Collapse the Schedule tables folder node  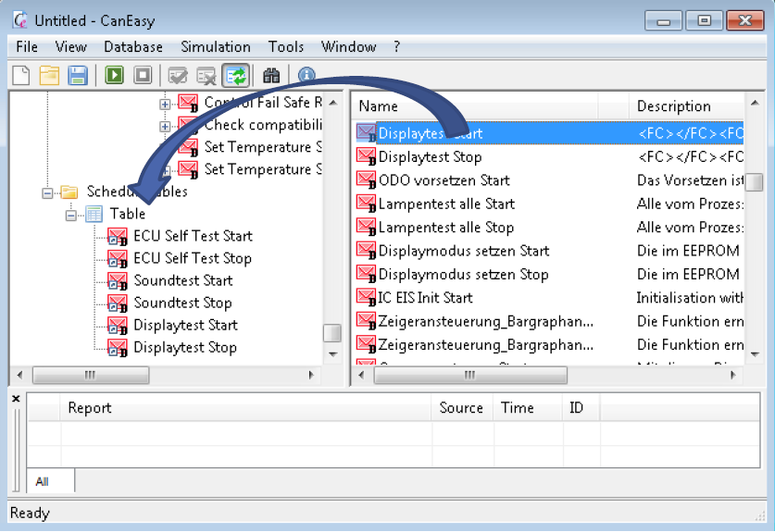pyautogui.click(x=47, y=192)
